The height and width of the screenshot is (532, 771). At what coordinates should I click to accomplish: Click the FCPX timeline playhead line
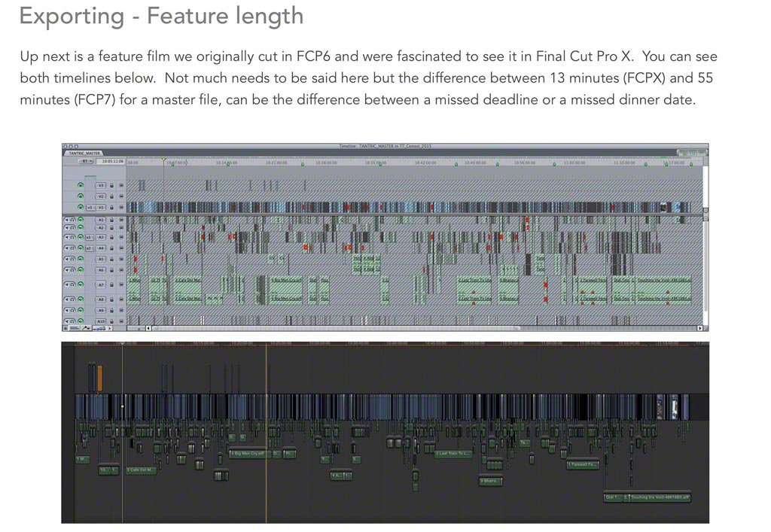(x=123, y=432)
